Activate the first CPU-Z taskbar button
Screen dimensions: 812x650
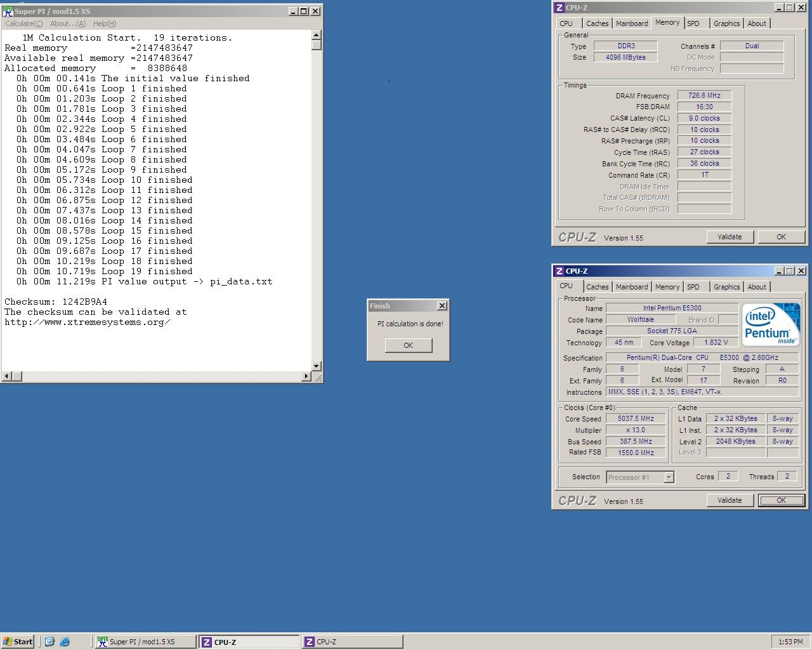pos(249,642)
